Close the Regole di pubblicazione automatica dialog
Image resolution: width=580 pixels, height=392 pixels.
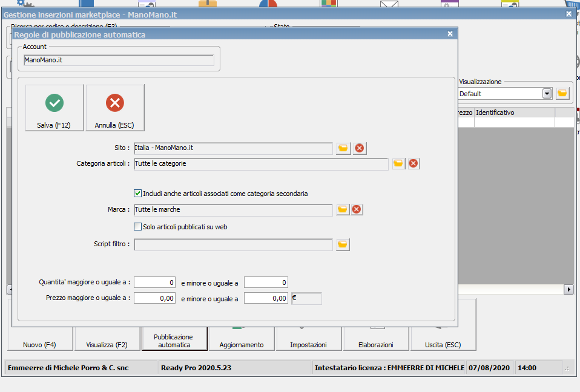[450, 34]
